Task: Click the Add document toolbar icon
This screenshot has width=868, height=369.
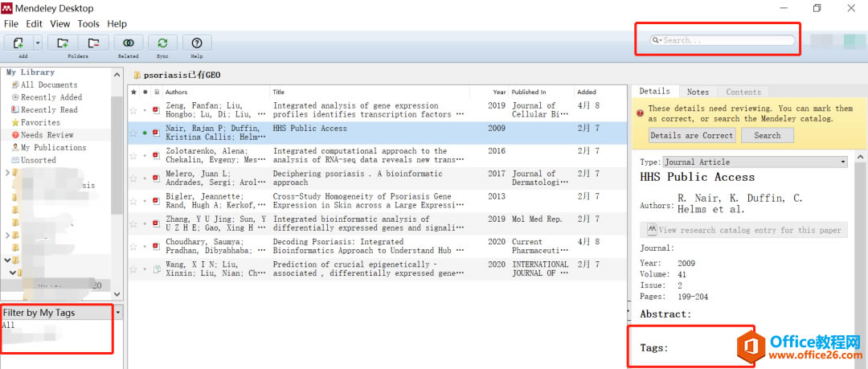Action: [x=18, y=43]
